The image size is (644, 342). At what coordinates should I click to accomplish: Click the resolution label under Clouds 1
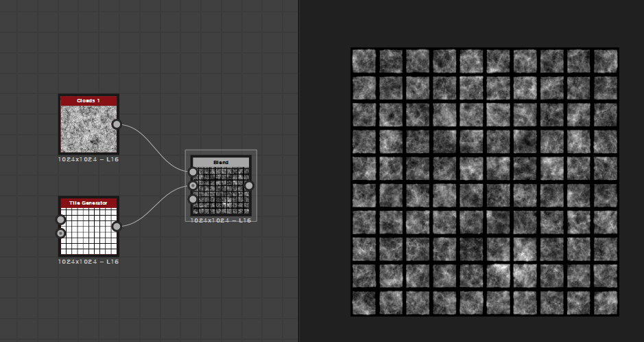88,159
